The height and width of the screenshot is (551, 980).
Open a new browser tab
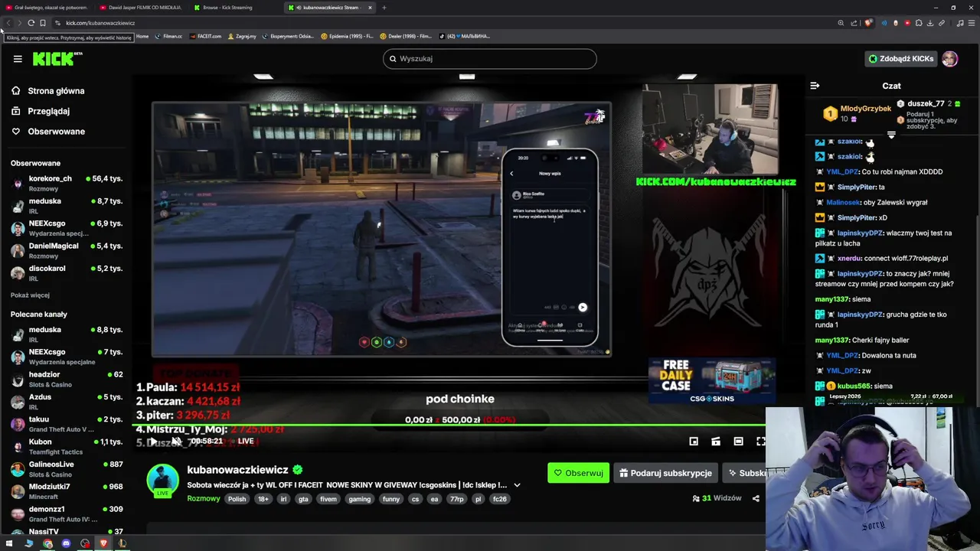click(384, 8)
